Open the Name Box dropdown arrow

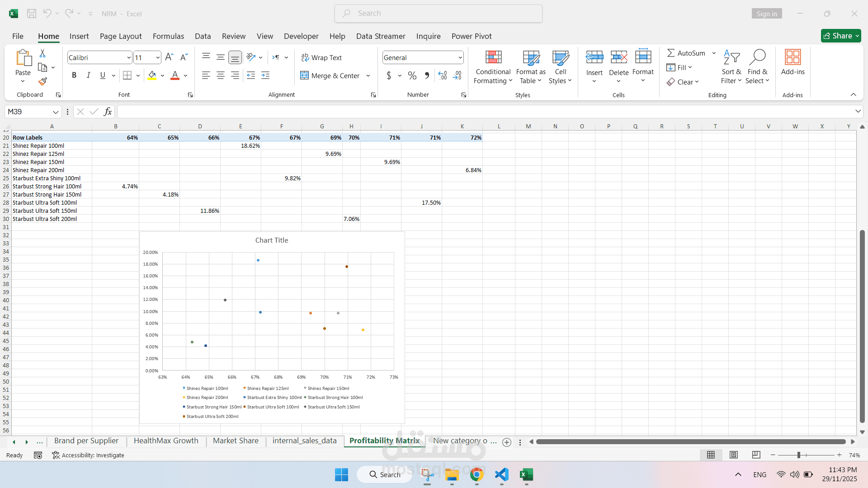(x=56, y=112)
